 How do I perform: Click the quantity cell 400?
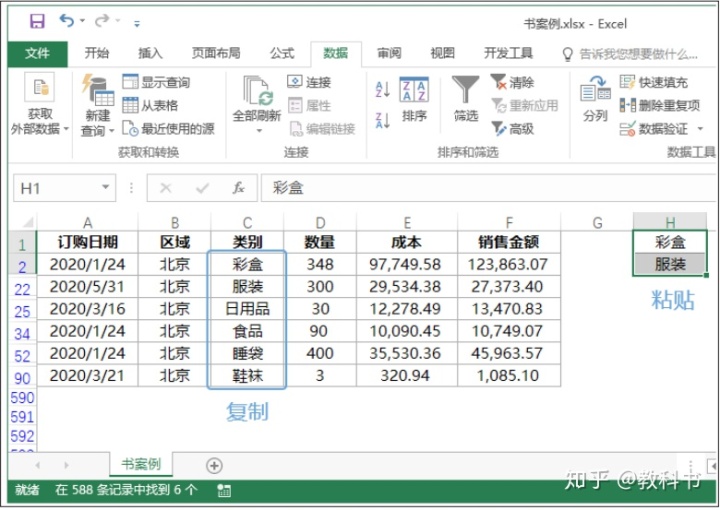tap(320, 353)
